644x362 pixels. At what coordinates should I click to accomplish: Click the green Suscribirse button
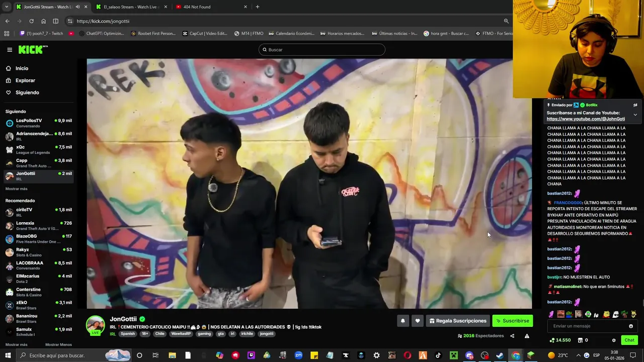point(512,321)
